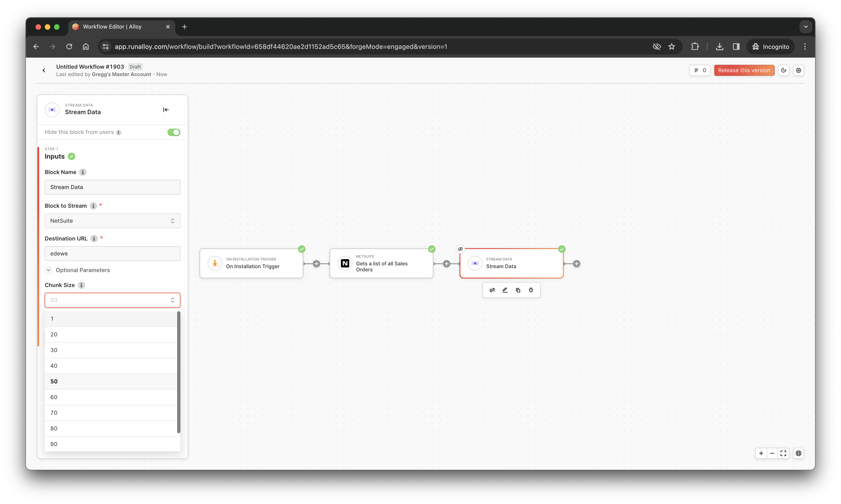Open canvas settings near the zoom controls
Image resolution: width=841 pixels, height=504 pixels.
(799, 454)
